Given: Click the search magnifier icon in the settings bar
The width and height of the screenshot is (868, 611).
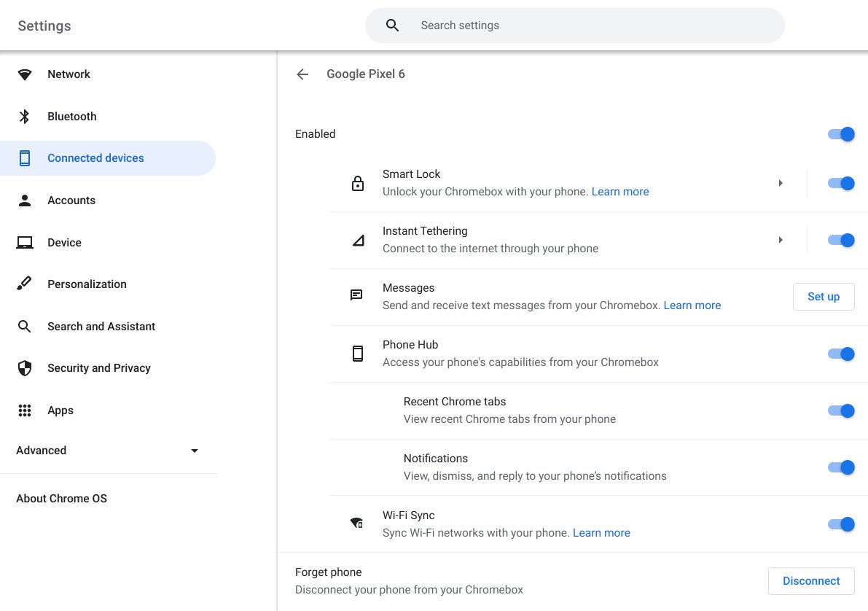Looking at the screenshot, I should point(392,25).
